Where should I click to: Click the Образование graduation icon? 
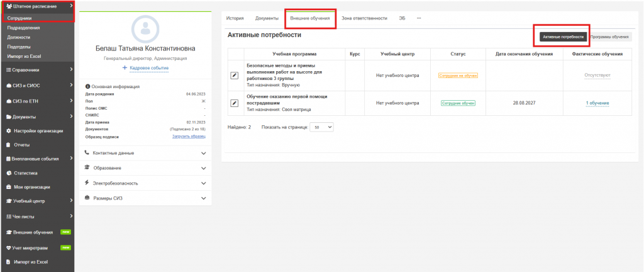click(x=87, y=167)
